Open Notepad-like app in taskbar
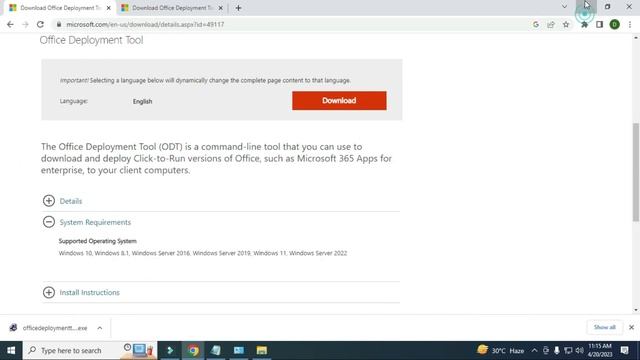Image resolution: width=640 pixels, height=360 pixels. tap(216, 350)
